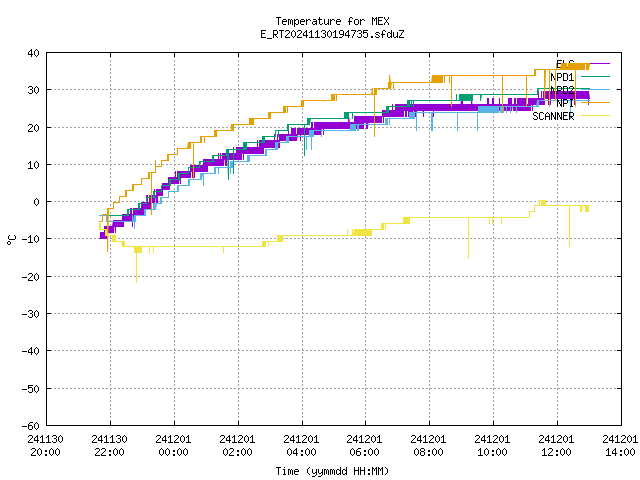Click the NPD1 legend label
The height and width of the screenshot is (480, 640).
coord(562,77)
